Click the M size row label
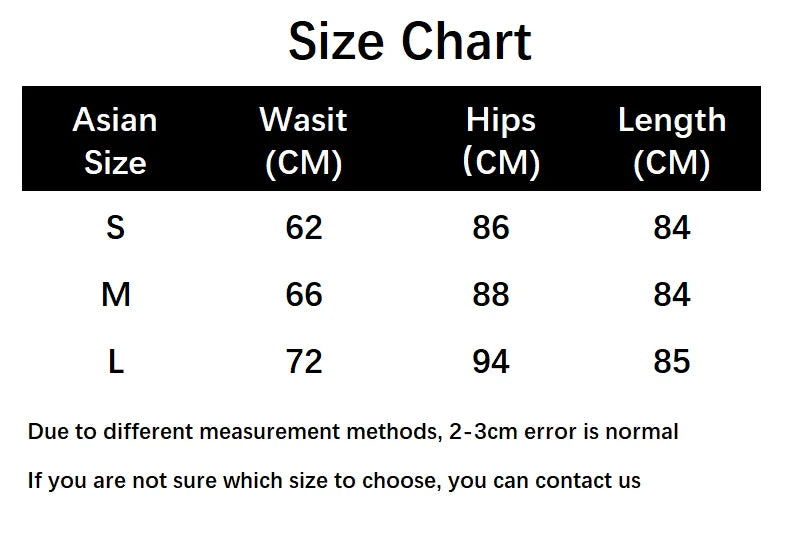Viewport: 800px width, 538px height. [116, 295]
